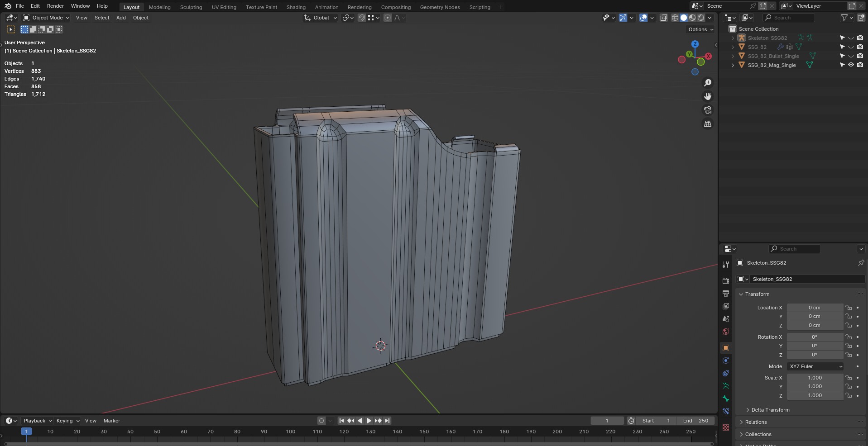The image size is (868, 446).
Task: Switch to the Shading workspace tab
Action: coord(296,7)
